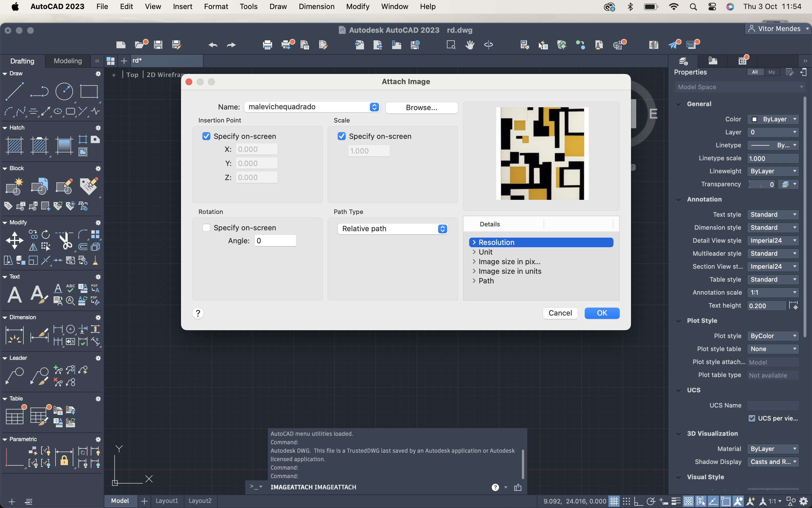This screenshot has height=508, width=812.
Task: Open the Insert menu
Action: 182,6
